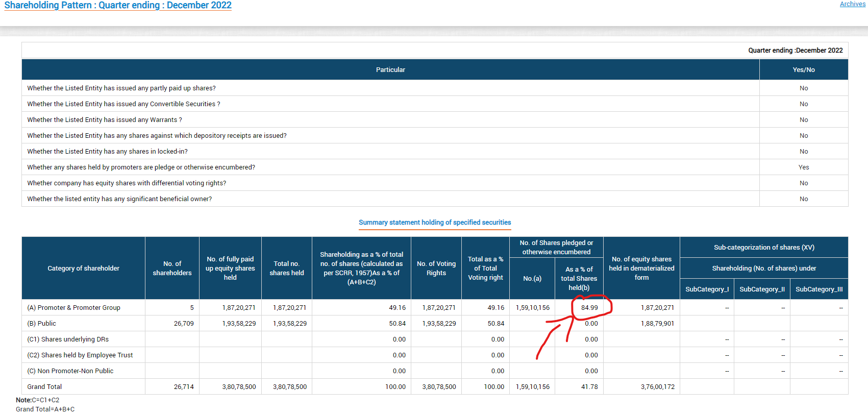Select the Yes answer for promoter shares pledged
This screenshot has width=868, height=414.
click(803, 167)
